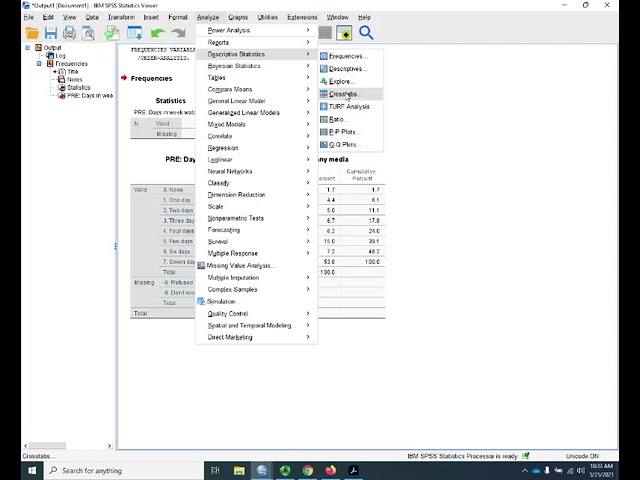Image resolution: width=640 pixels, height=480 pixels.
Task: Click the Print toolbar icon
Action: [x=69, y=33]
